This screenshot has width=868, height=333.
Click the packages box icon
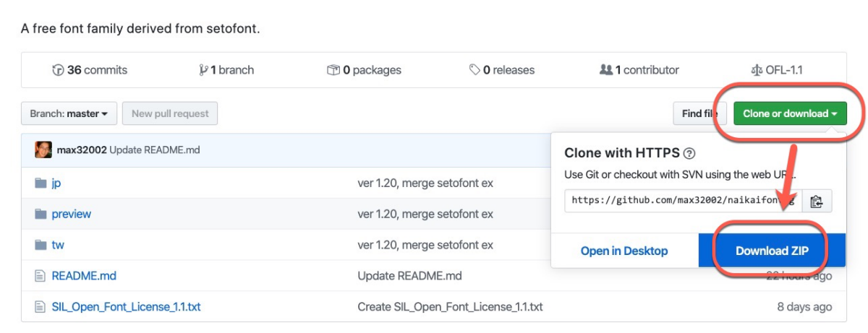[x=333, y=70]
